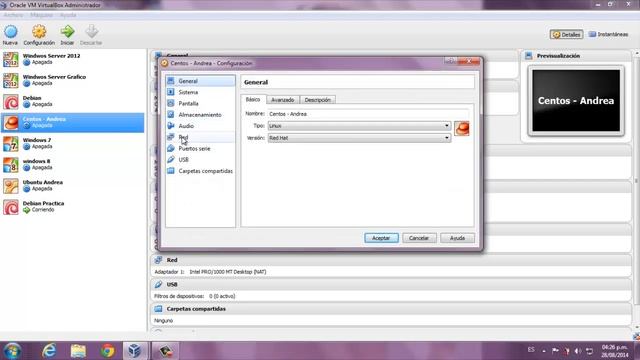Open Pantalla settings category
The height and width of the screenshot is (360, 640).
(200, 103)
